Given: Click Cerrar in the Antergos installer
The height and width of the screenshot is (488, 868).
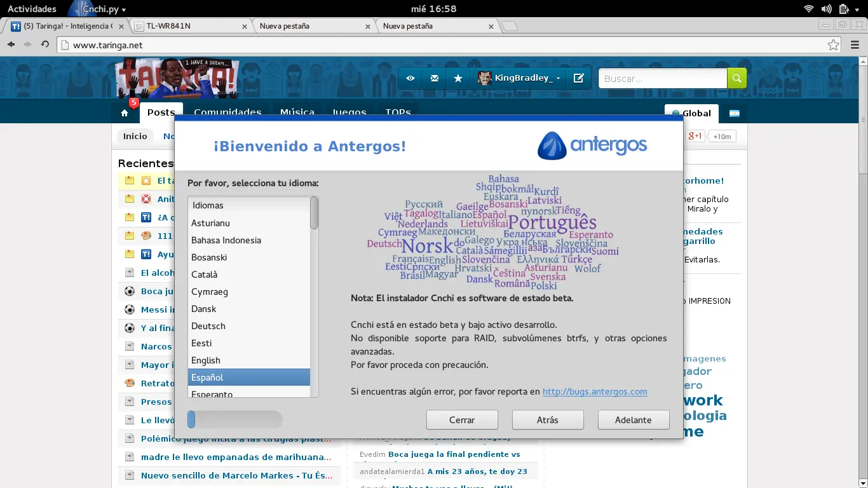Looking at the screenshot, I should point(462,420).
